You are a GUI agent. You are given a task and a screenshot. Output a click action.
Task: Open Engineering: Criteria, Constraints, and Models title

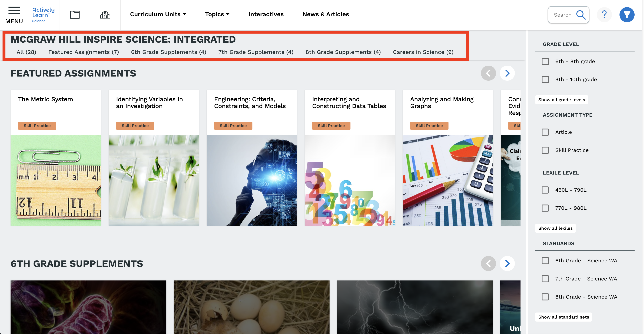[x=250, y=103]
